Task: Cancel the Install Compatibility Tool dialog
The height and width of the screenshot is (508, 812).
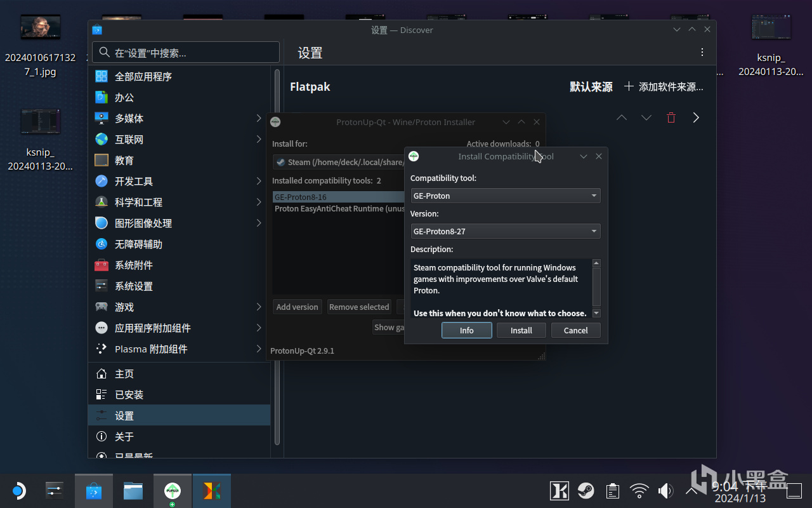Action: click(x=576, y=330)
